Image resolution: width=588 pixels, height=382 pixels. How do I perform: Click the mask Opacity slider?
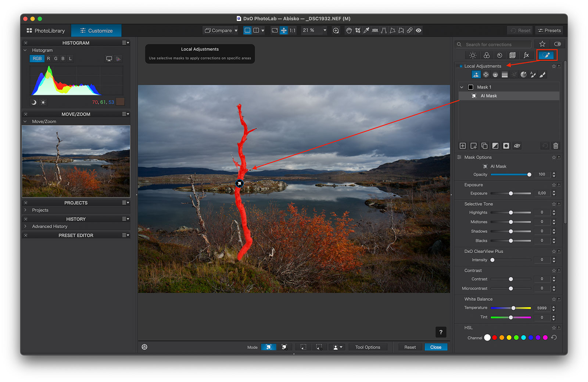point(510,174)
